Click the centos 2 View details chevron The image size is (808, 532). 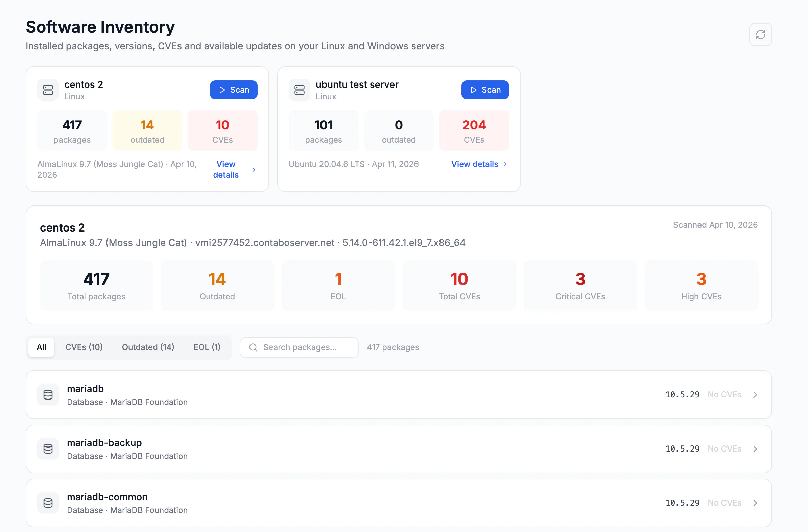pos(254,170)
